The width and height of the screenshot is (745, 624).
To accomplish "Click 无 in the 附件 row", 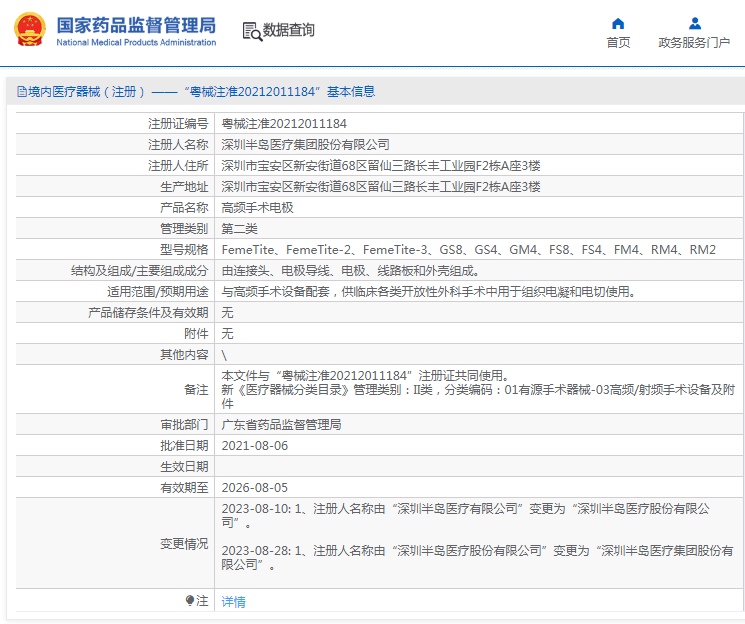I will click(228, 333).
